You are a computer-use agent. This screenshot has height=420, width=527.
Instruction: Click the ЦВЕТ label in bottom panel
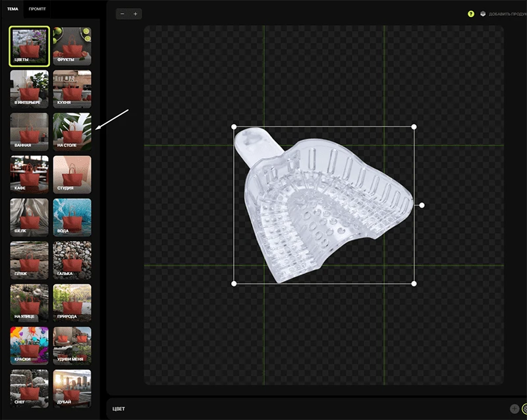coord(119,409)
